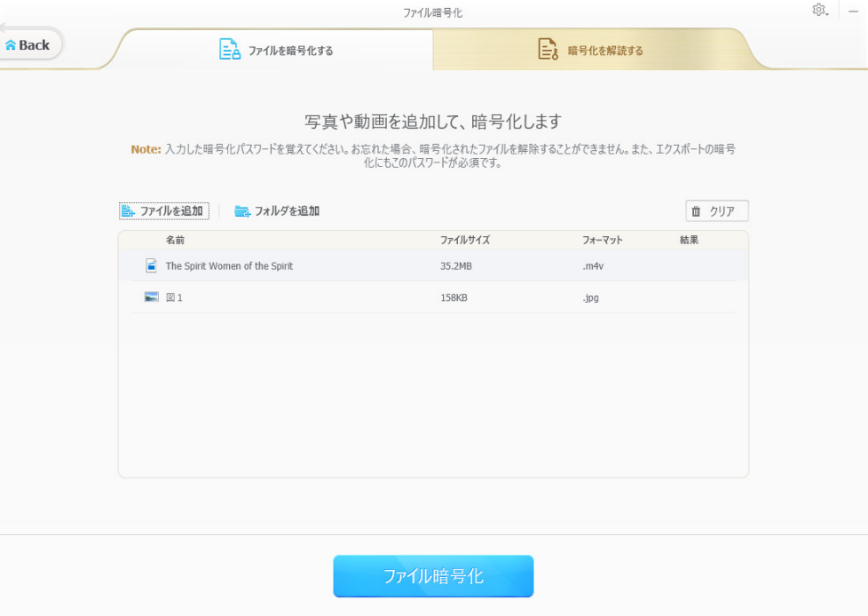This screenshot has width=868, height=616.
Task: Click the decrypt key icon on the second tab
Action: (548, 49)
